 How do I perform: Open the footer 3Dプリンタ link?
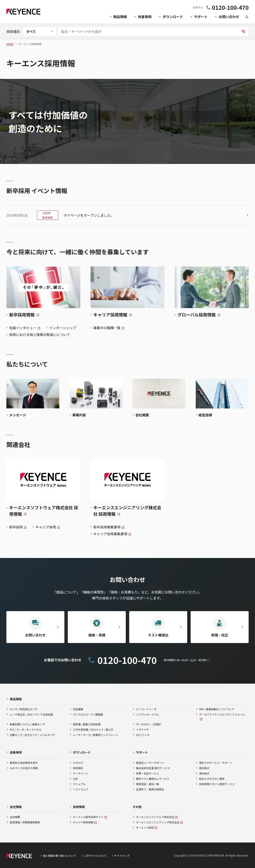143,735
